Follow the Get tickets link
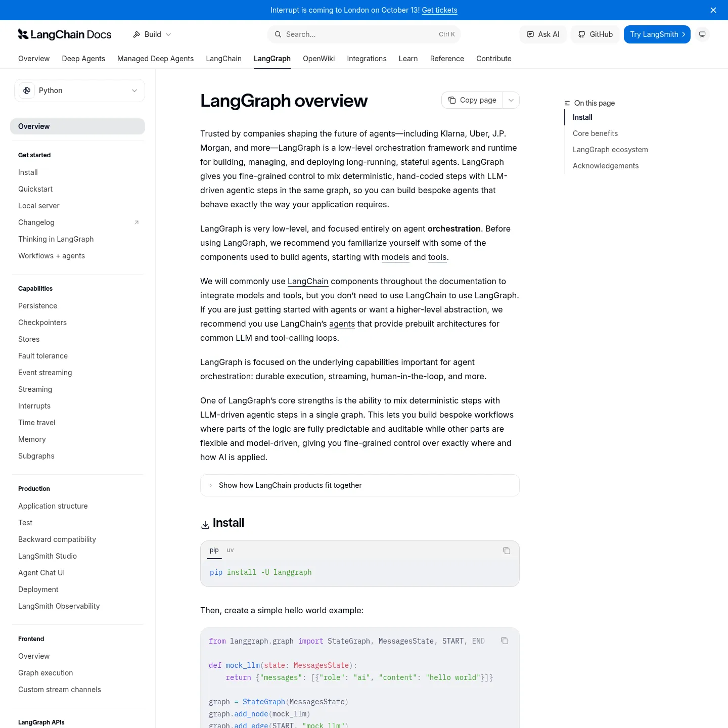 click(x=439, y=10)
